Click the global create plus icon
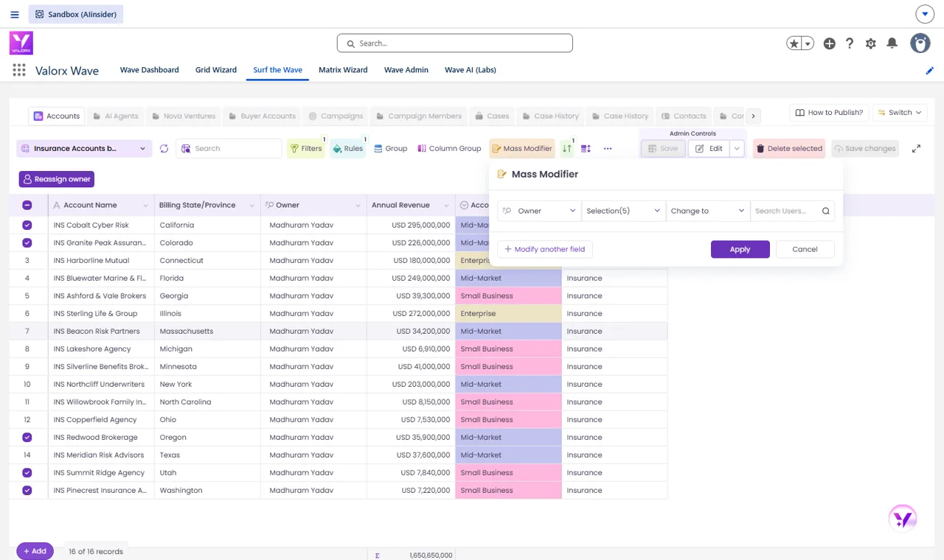This screenshot has height=560, width=944. coord(830,43)
